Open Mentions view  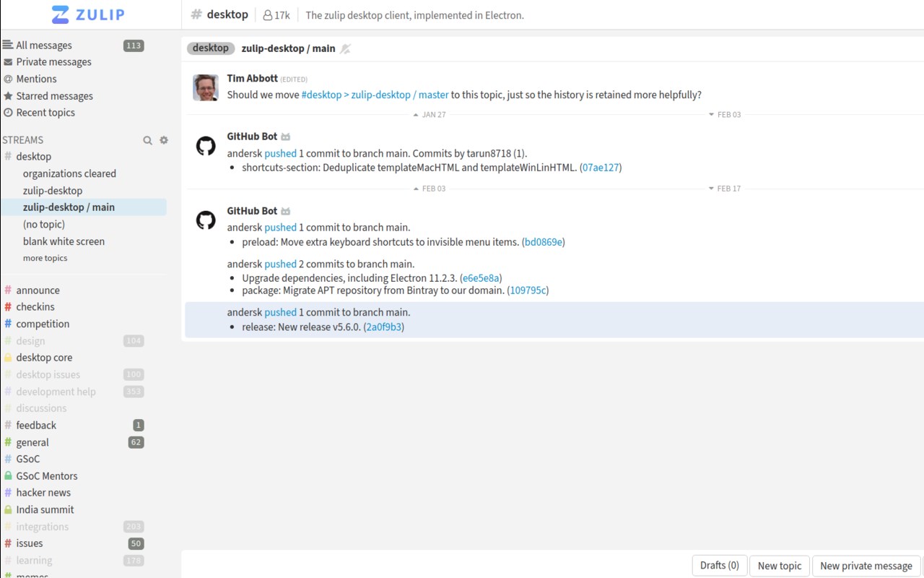click(x=36, y=79)
